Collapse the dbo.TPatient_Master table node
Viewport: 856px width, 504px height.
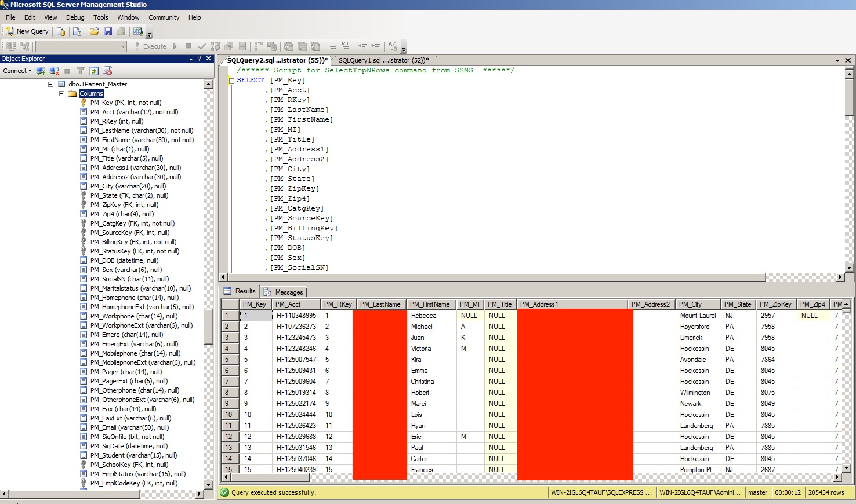click(50, 84)
